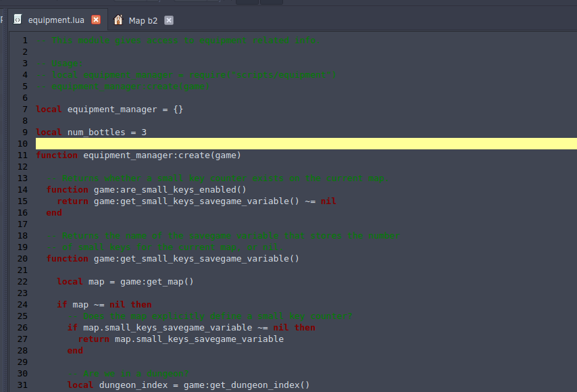Screen dimensions: 577x392
Task: Switch to the Map b2 tab
Action: point(143,20)
